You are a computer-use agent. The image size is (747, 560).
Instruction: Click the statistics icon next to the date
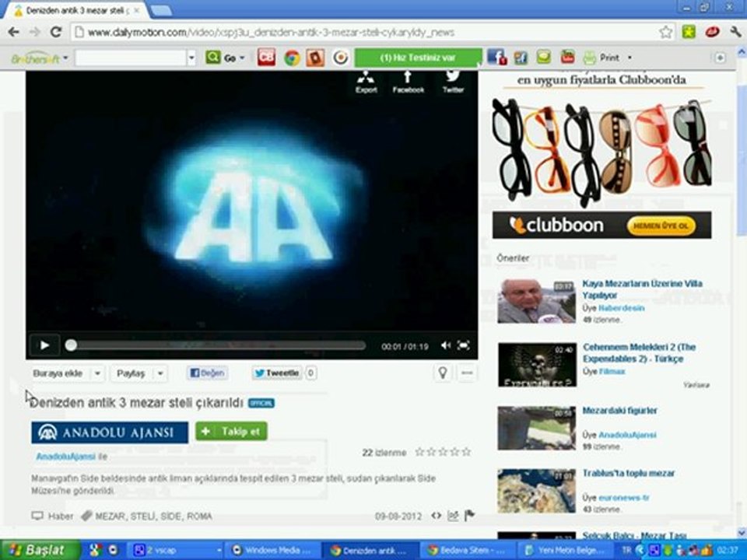(453, 516)
